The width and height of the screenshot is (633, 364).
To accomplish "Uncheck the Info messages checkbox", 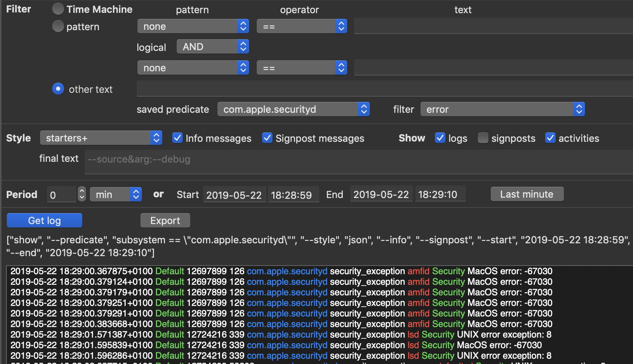I will (x=177, y=138).
